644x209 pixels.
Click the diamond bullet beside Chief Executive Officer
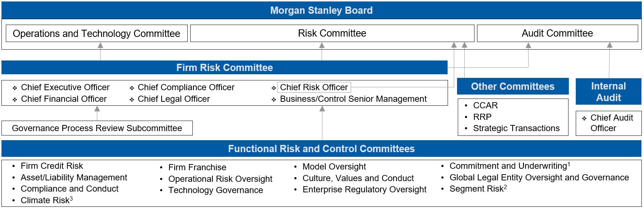(x=15, y=88)
